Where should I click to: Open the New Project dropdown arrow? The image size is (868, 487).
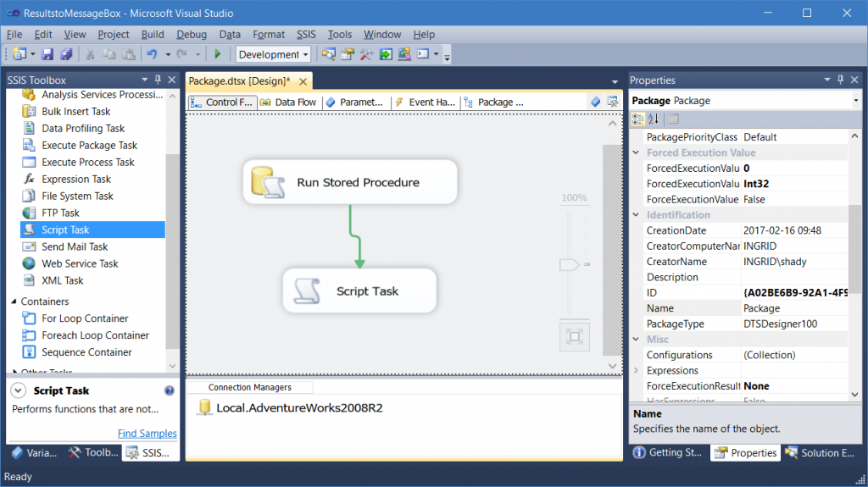33,54
